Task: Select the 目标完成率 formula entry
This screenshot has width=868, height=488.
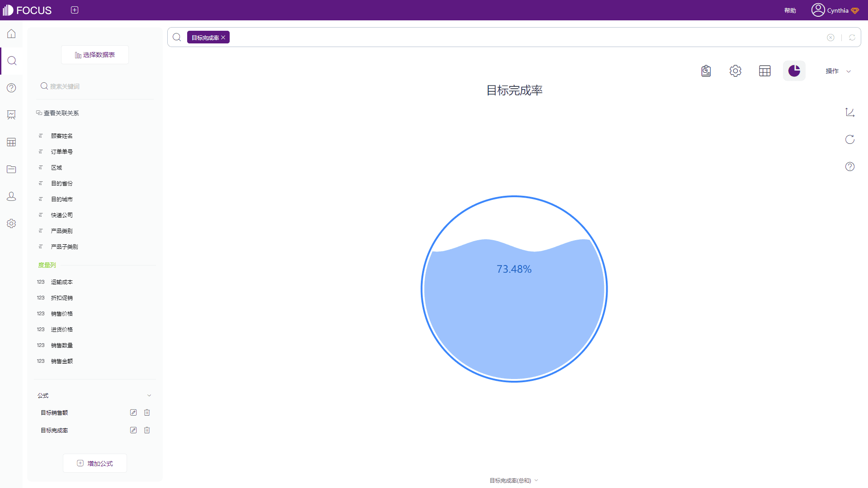Action: tap(54, 430)
